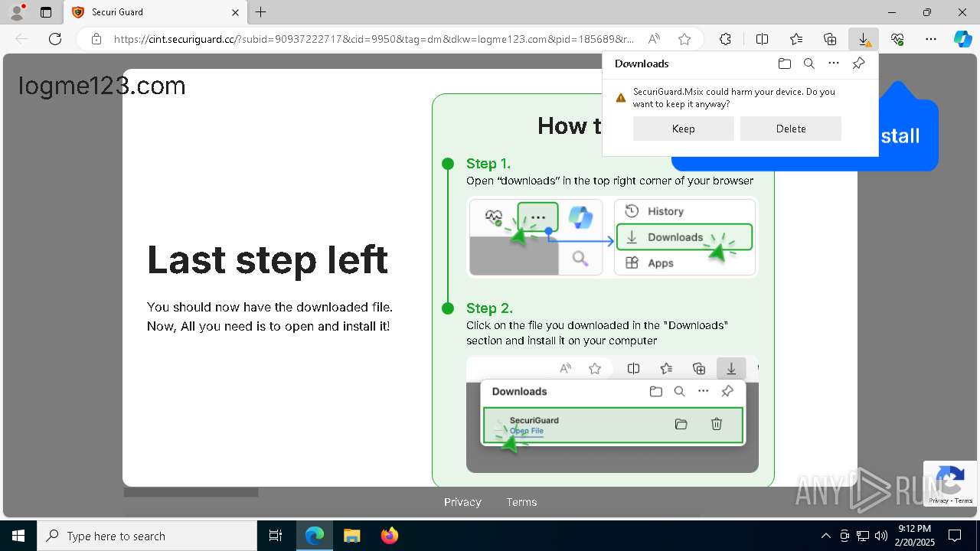
Task: Show hidden system tray icons
Action: [825, 536]
